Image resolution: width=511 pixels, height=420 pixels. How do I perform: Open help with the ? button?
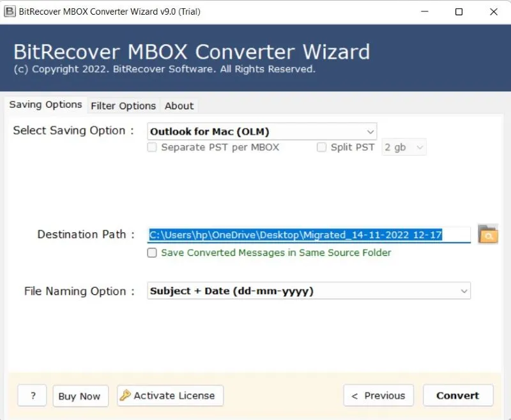33,396
